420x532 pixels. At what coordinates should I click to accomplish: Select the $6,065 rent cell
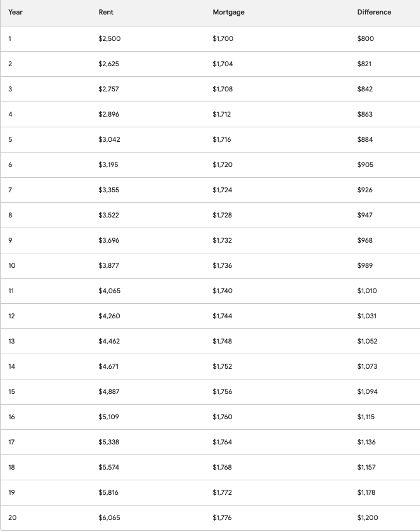click(x=109, y=518)
